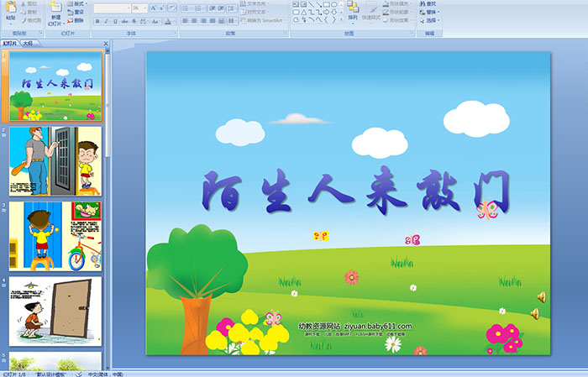Image resolution: width=588 pixels, height=377 pixels.
Task: Click the upper sound speaker icon on slide
Action: click(x=541, y=297)
